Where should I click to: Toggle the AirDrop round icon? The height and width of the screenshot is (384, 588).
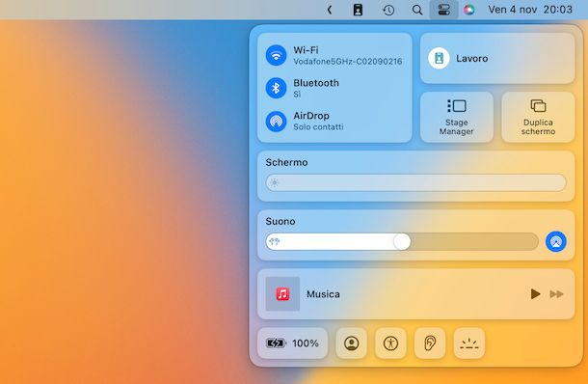[x=276, y=121]
